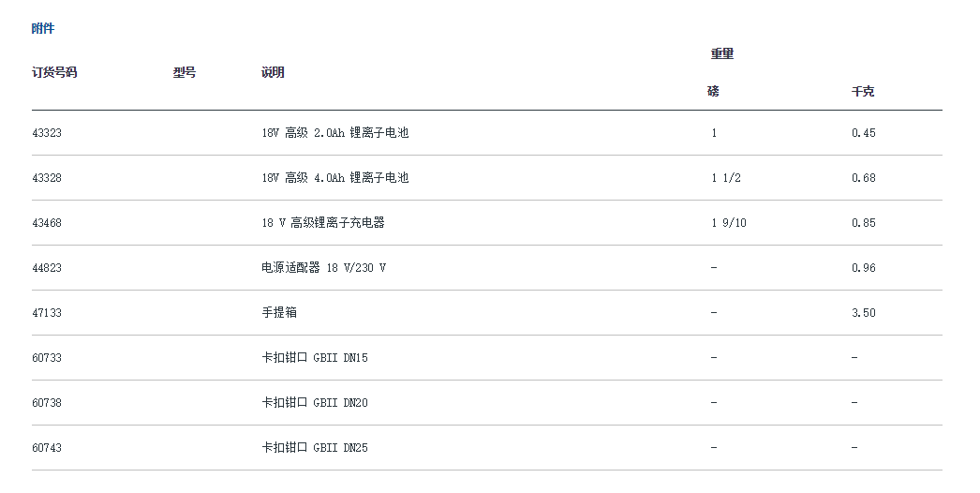The height and width of the screenshot is (493, 980).
Task: Click the 型号 column header
Action: pos(185,72)
